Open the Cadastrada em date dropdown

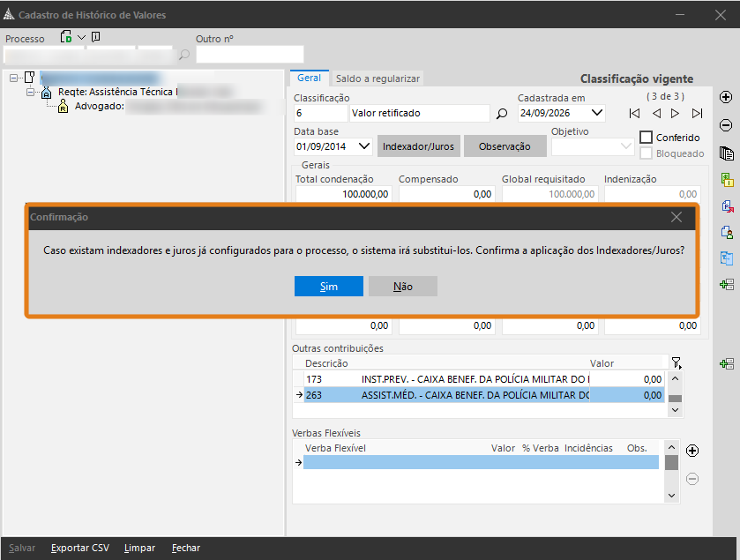(x=597, y=113)
